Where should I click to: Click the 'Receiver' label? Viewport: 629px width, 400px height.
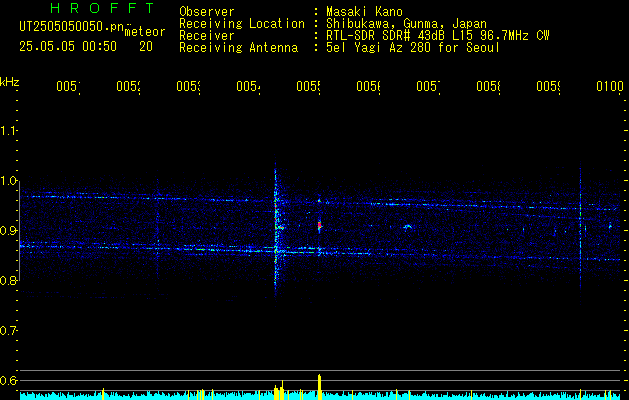207,36
